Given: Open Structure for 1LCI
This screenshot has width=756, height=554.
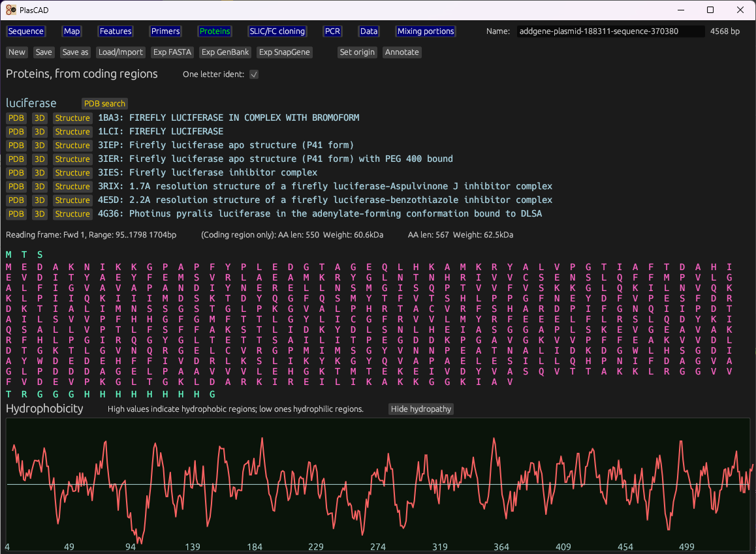Looking at the screenshot, I should pyautogui.click(x=72, y=132).
